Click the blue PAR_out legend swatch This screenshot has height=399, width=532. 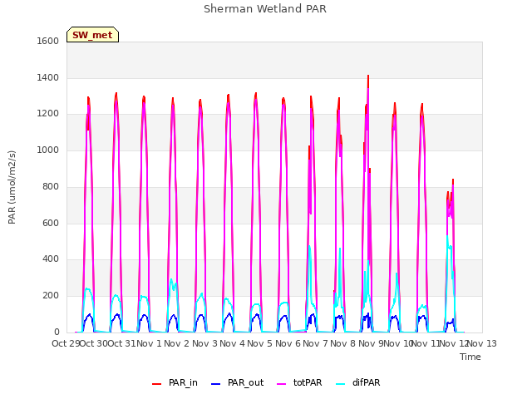(216, 384)
